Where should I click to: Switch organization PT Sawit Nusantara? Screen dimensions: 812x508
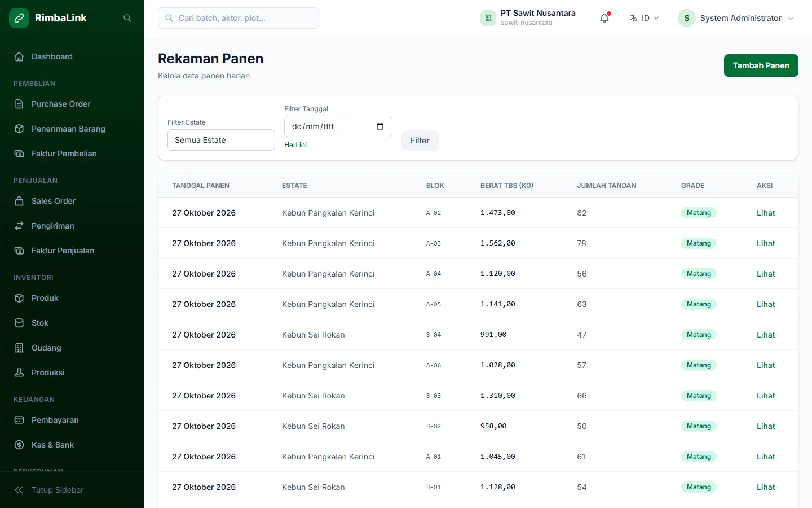click(x=528, y=18)
